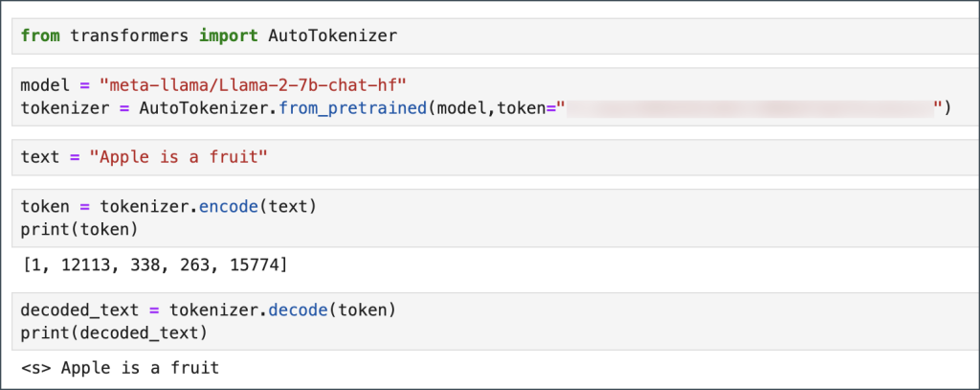The image size is (980, 390).
Task: Click the blurred token value
Action: (749, 108)
